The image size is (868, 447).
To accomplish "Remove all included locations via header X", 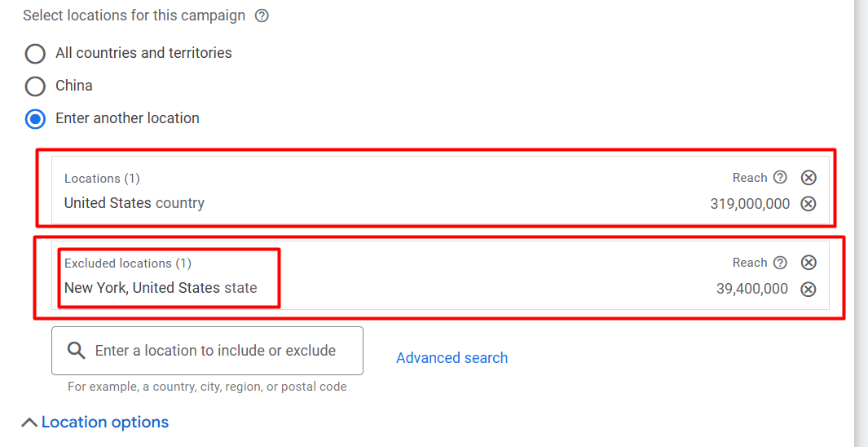I will [x=809, y=177].
